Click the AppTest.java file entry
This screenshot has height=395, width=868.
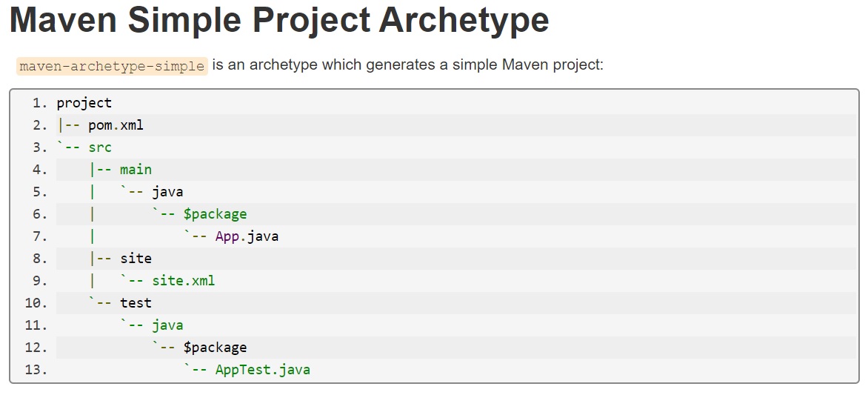(262, 370)
